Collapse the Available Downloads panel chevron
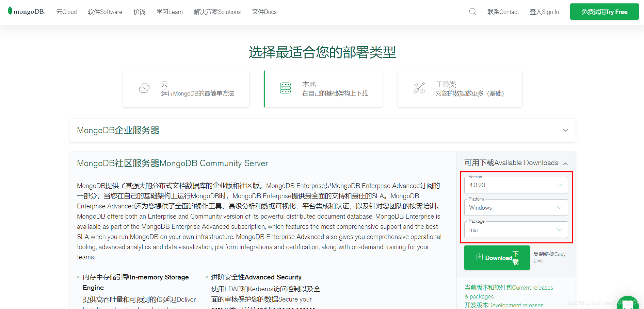 tap(565, 164)
